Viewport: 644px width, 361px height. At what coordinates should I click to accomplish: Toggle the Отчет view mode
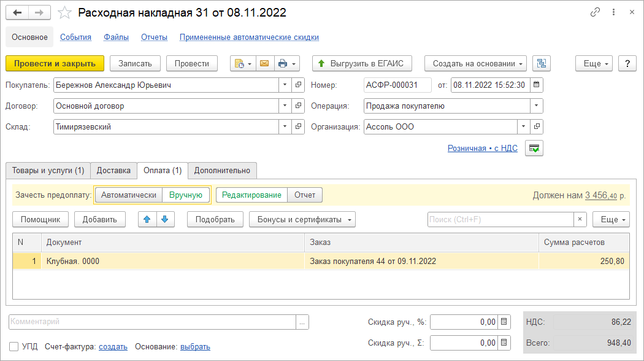click(x=305, y=195)
